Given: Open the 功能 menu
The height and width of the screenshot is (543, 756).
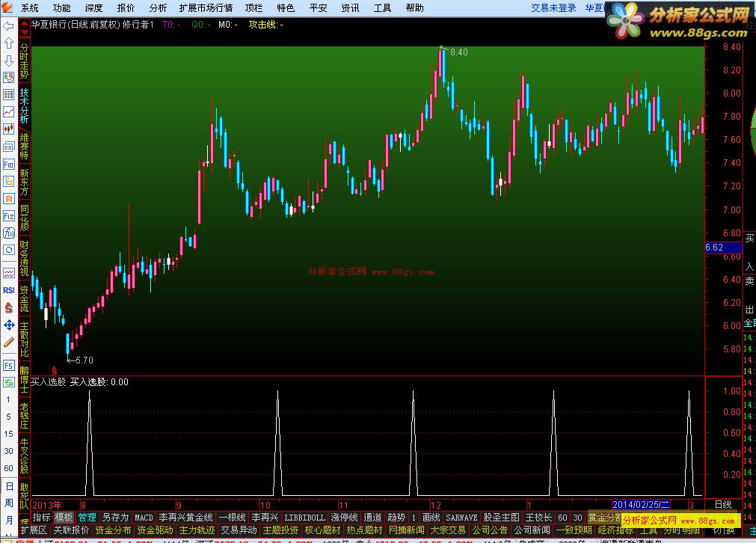Looking at the screenshot, I should [x=61, y=7].
